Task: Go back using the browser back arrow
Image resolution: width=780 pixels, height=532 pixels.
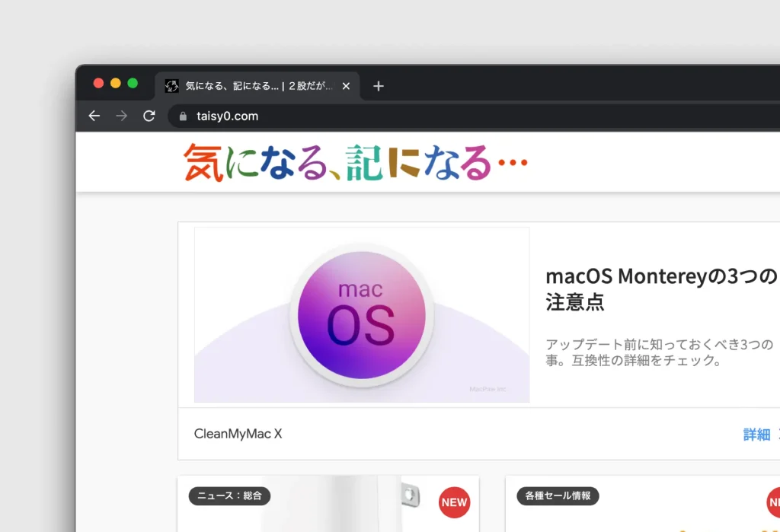Action: [94, 116]
